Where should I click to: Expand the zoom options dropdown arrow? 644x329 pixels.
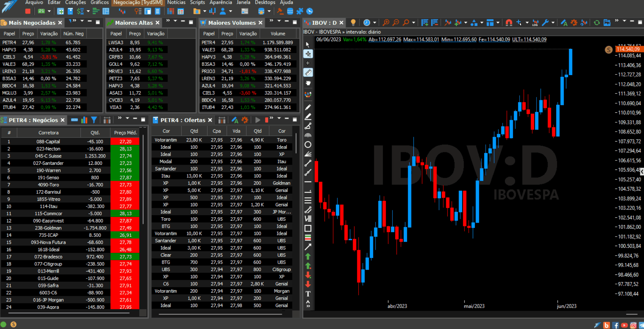(414, 23)
